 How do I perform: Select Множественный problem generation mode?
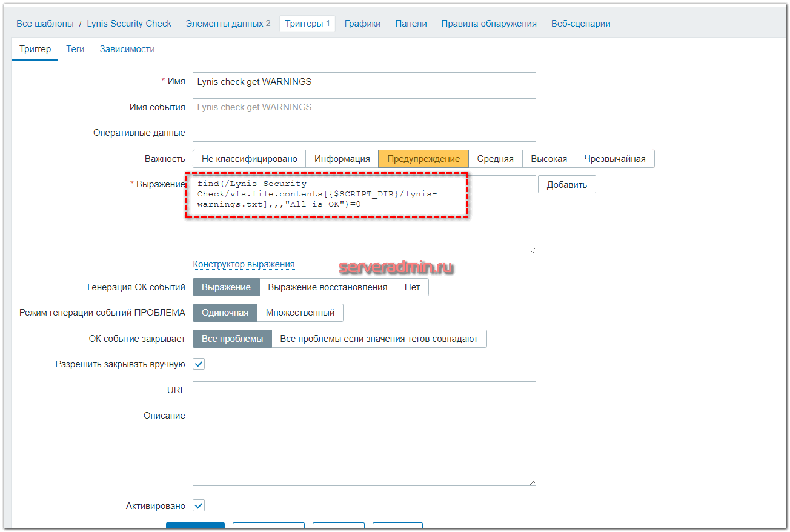tap(300, 313)
